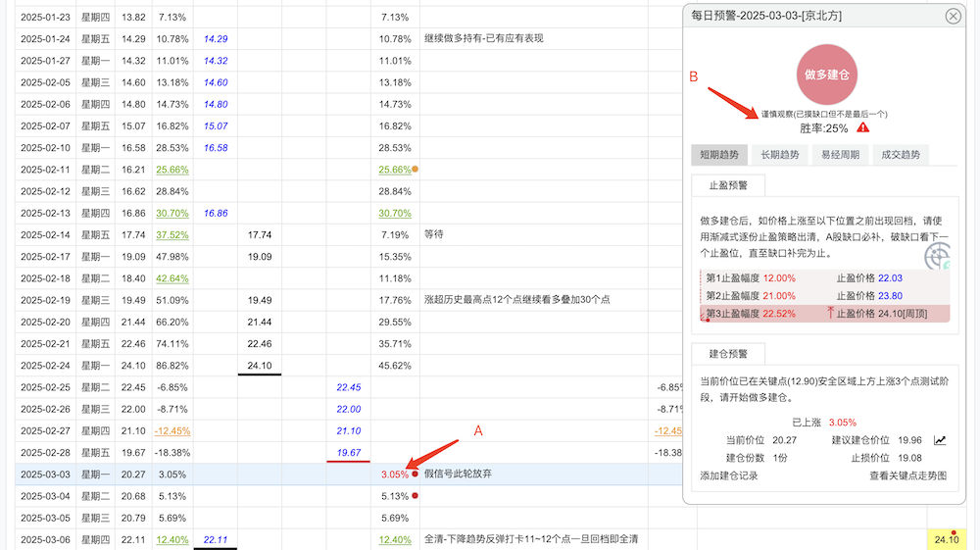Click the note 涨超历史最高点12个点继续看多叠加30个点
This screenshot has width=980, height=550.
[x=517, y=299]
